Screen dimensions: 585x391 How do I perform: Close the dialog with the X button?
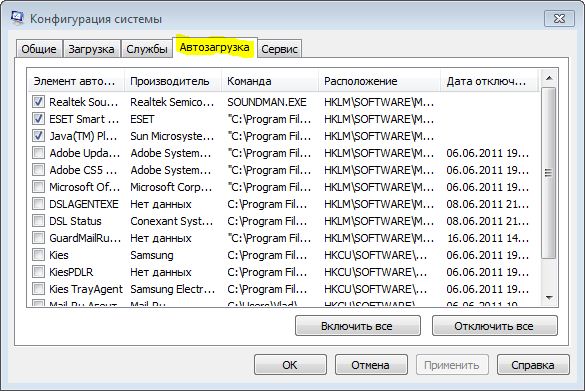[x=559, y=18]
